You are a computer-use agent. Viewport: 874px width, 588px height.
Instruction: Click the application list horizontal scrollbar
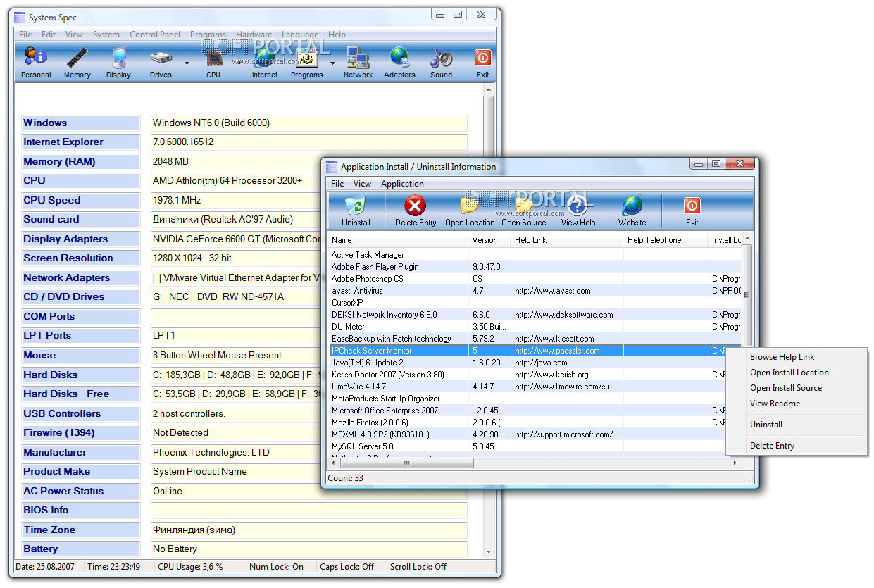[407, 463]
